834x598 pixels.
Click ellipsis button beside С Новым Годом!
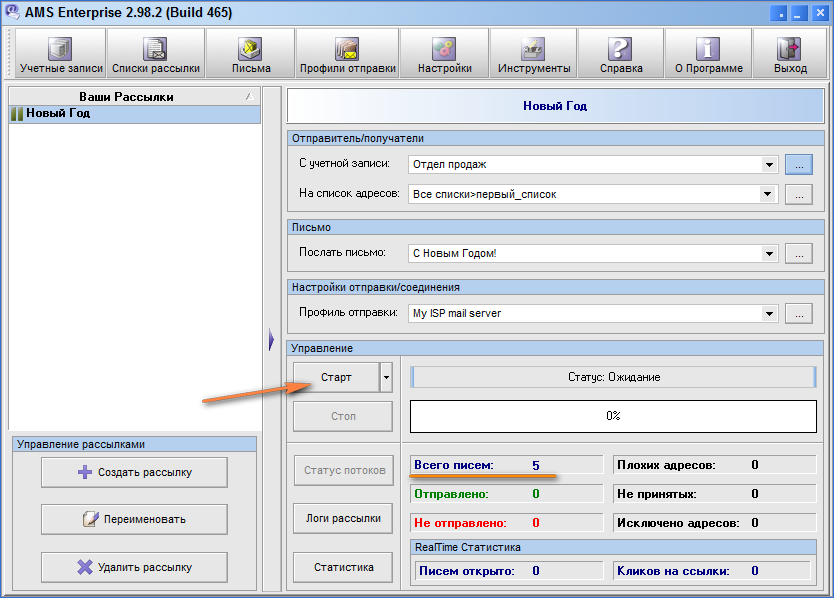(x=799, y=254)
